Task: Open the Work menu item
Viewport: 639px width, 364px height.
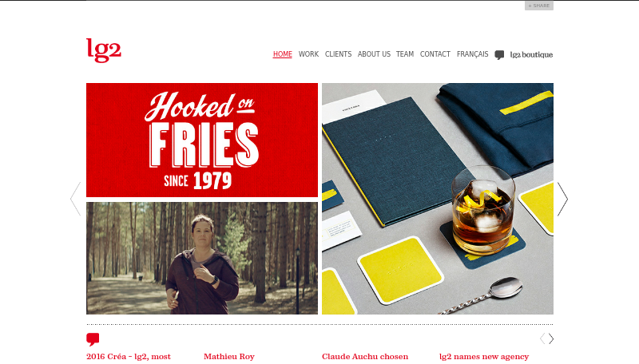Action: [308, 54]
